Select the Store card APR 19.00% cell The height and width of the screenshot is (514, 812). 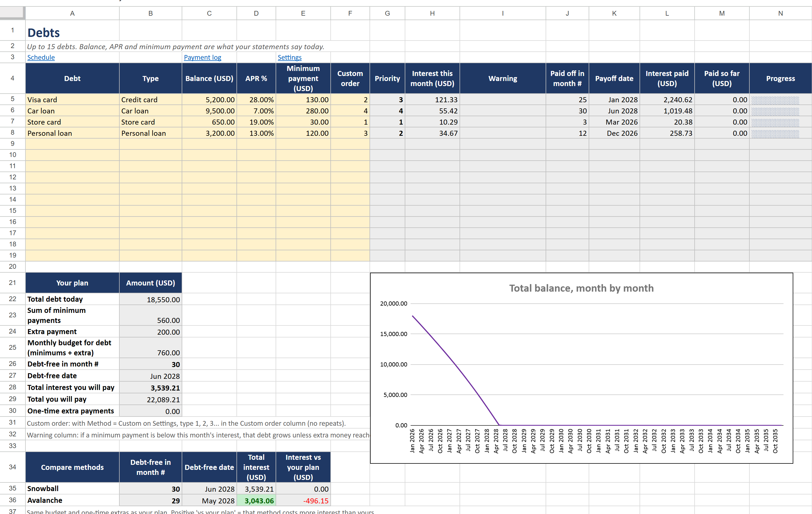click(x=256, y=122)
